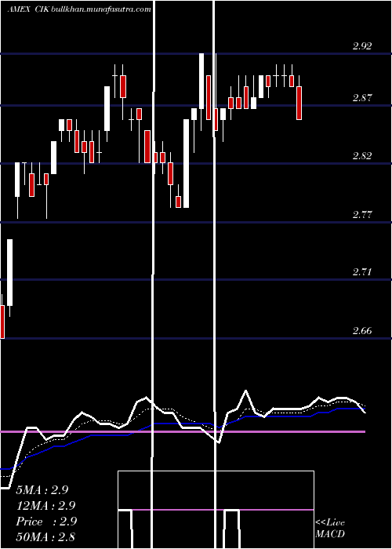392x549 pixels.
Task: Click the first red candle at 2.66
Action: [2, 322]
